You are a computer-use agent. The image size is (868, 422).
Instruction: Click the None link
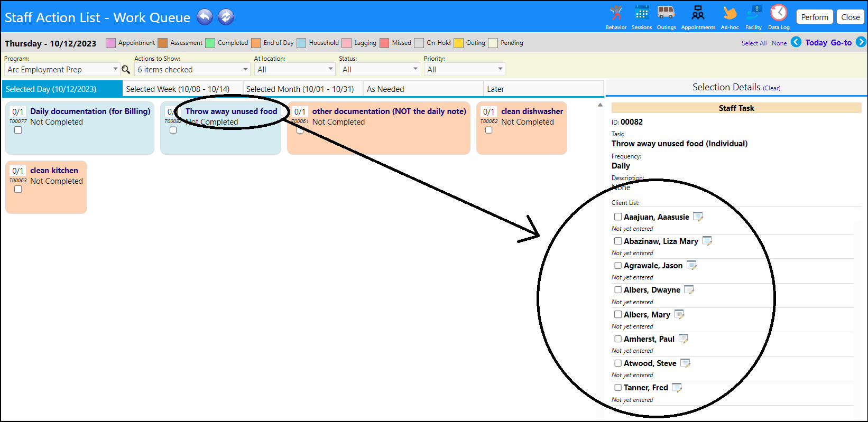click(x=779, y=43)
